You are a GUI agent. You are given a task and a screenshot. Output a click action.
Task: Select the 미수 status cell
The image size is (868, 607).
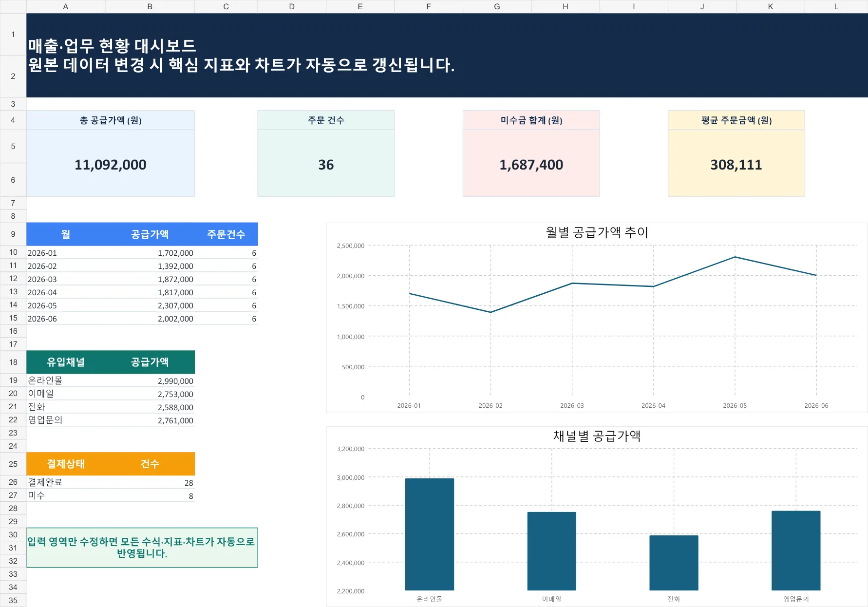click(x=66, y=495)
